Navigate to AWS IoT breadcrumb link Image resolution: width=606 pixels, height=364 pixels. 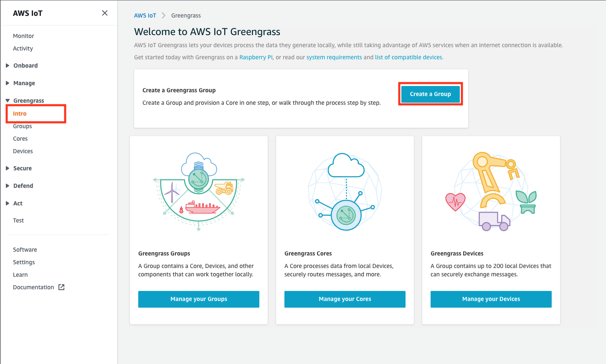click(x=145, y=15)
